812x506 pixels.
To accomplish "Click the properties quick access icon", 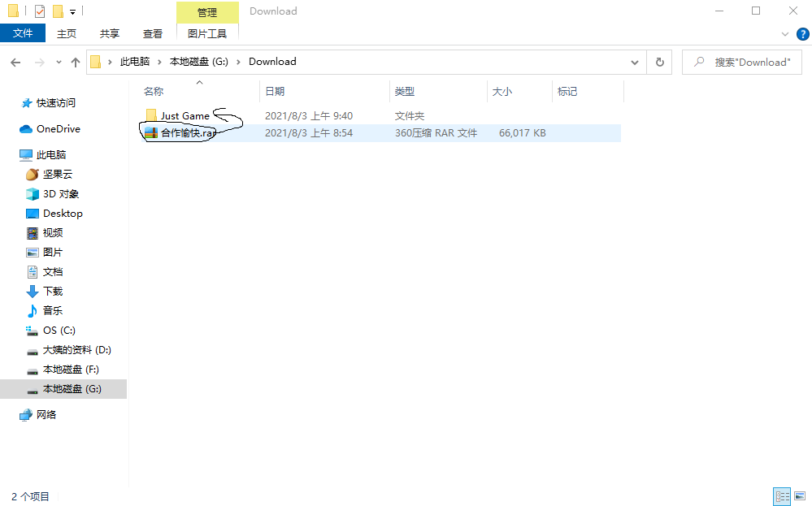I will [x=39, y=11].
